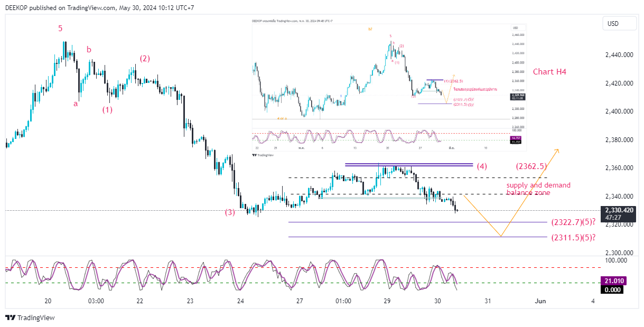
Task: Select the orange projection arrow head
Action: [557, 151]
